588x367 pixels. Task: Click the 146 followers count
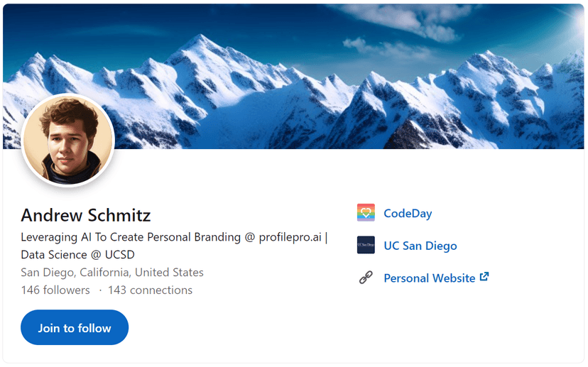pos(55,290)
